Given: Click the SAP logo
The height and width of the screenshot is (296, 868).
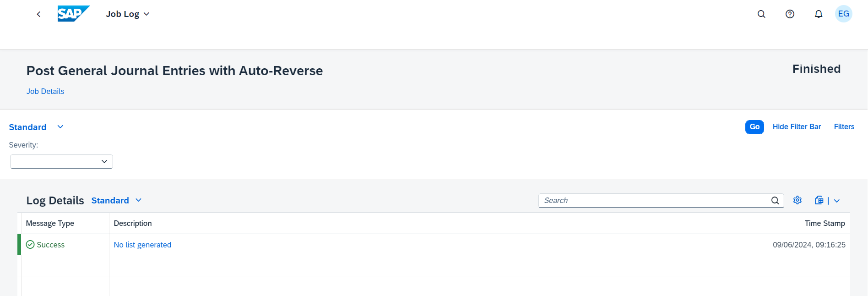Looking at the screenshot, I should (73, 14).
